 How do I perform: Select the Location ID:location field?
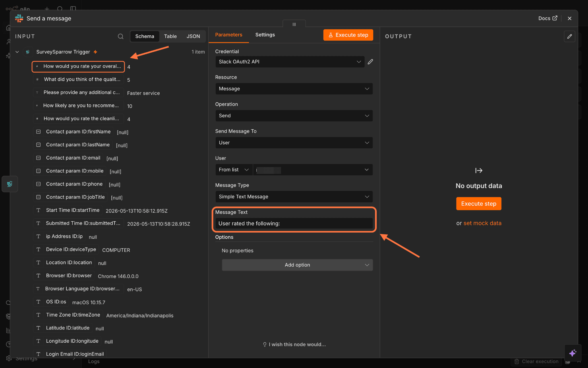tap(64, 263)
